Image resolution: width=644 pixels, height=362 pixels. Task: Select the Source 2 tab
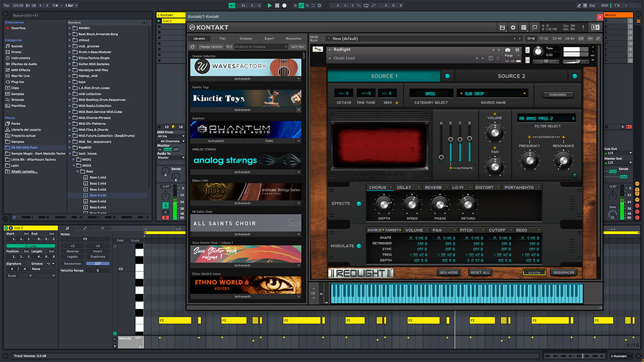click(511, 76)
